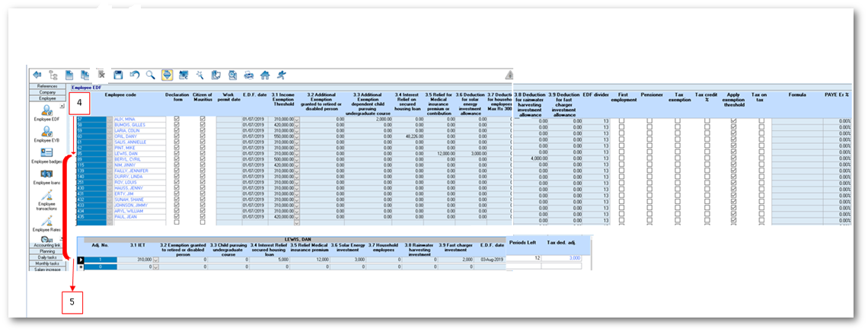Open Employee EYB from the sidebar
The height and width of the screenshot is (332, 868).
point(47,136)
